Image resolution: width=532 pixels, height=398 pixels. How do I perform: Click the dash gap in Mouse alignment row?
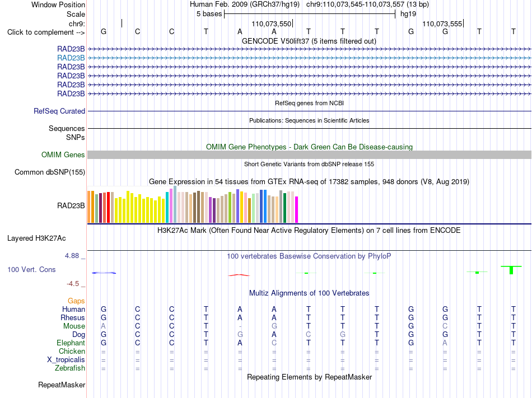(x=240, y=326)
